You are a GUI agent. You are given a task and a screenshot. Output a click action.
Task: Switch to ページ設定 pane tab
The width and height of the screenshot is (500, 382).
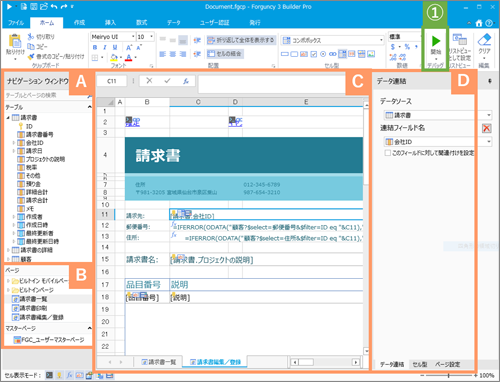447,364
